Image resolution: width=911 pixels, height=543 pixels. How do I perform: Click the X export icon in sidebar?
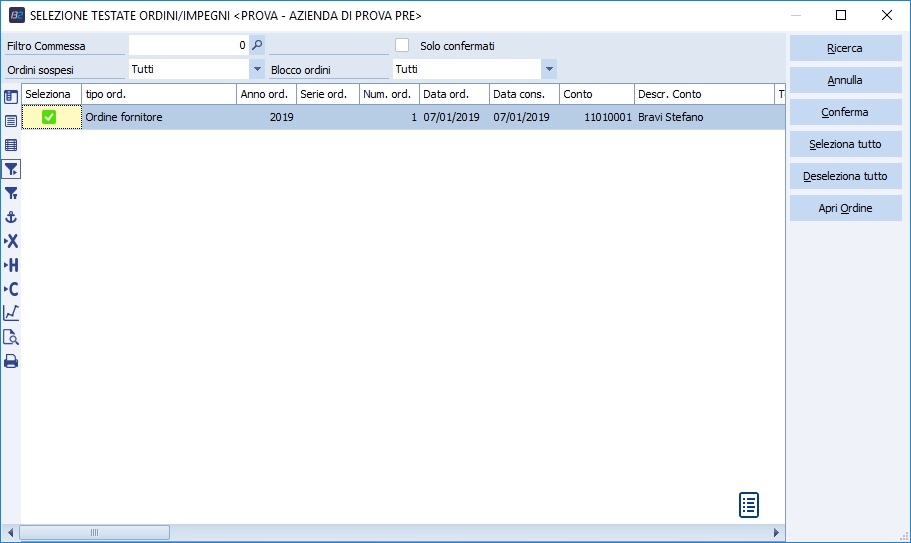point(11,241)
